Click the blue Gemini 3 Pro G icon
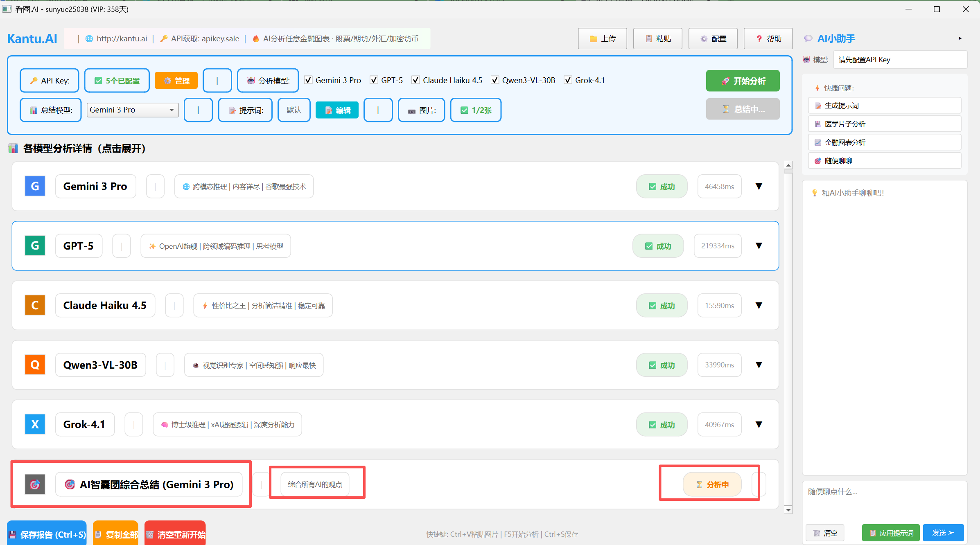This screenshot has width=980, height=545. 35,186
